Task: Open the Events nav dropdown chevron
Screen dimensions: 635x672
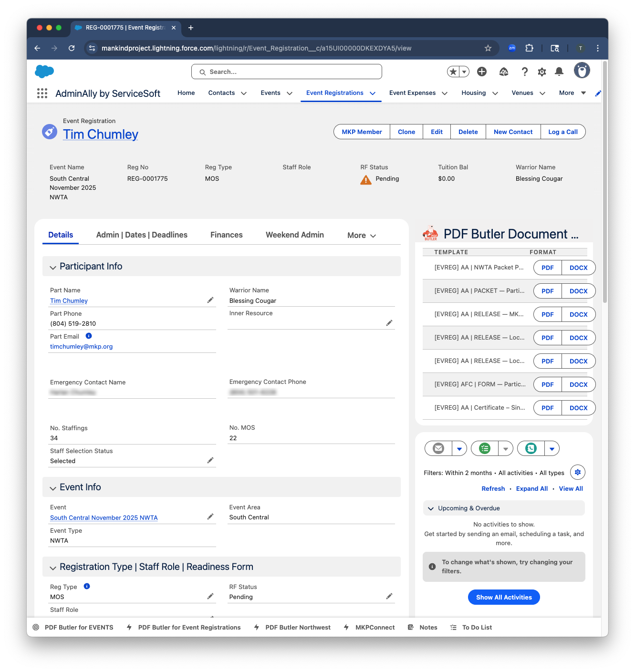Action: (290, 93)
